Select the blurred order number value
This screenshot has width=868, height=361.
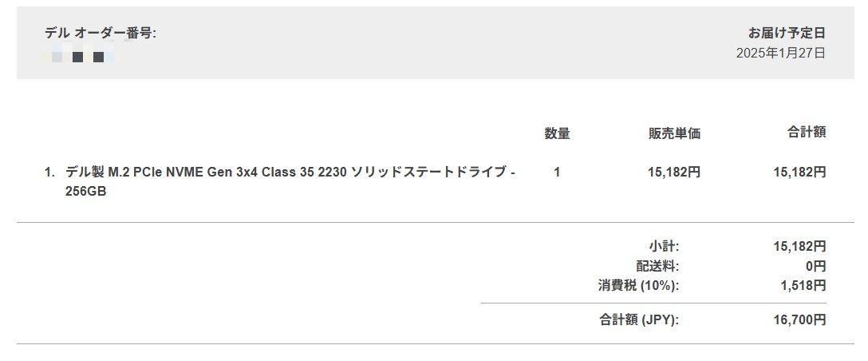click(x=79, y=57)
